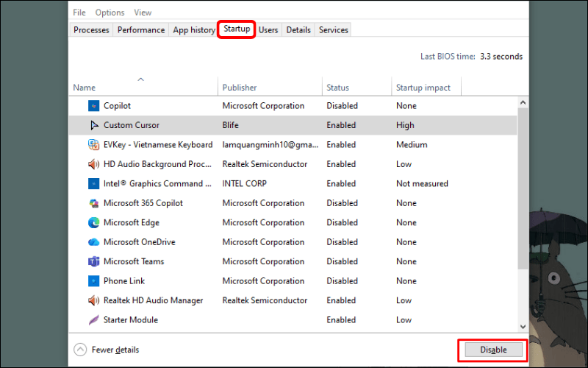588x368 pixels.
Task: Switch to the Processes tab
Action: click(91, 30)
